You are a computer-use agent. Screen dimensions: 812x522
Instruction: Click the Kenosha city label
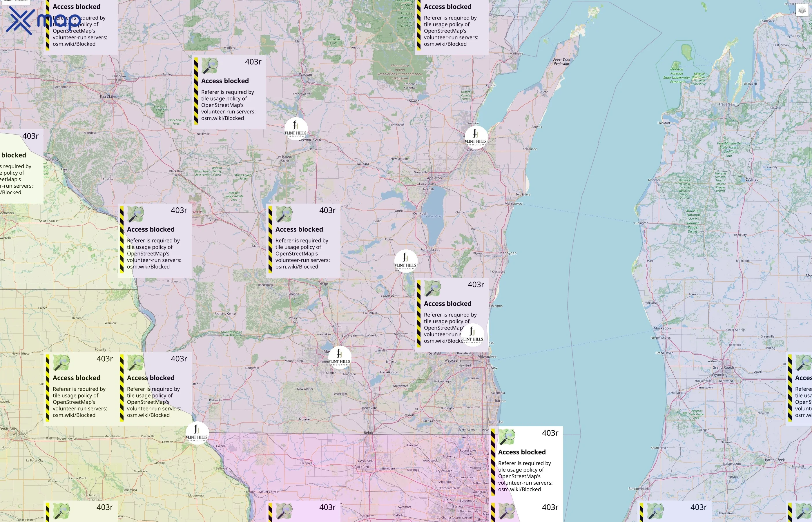(496, 422)
